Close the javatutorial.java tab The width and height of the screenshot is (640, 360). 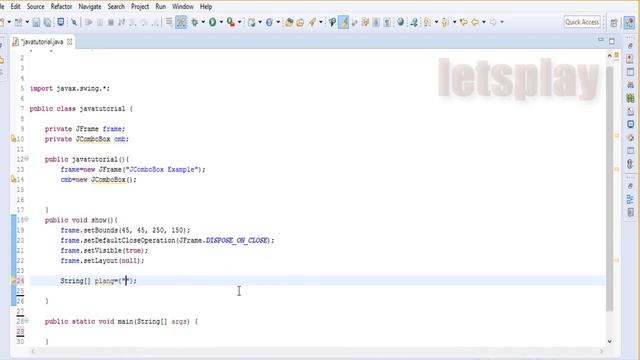tap(69, 42)
